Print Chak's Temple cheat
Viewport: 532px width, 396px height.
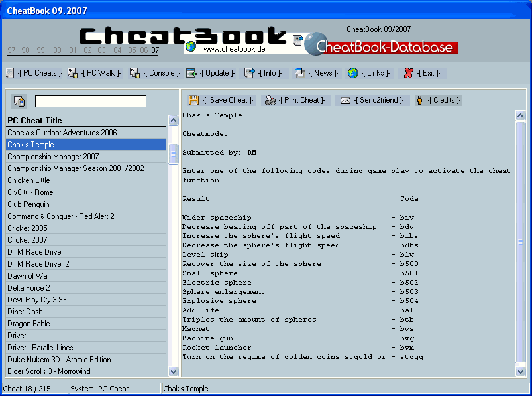(270, 100)
